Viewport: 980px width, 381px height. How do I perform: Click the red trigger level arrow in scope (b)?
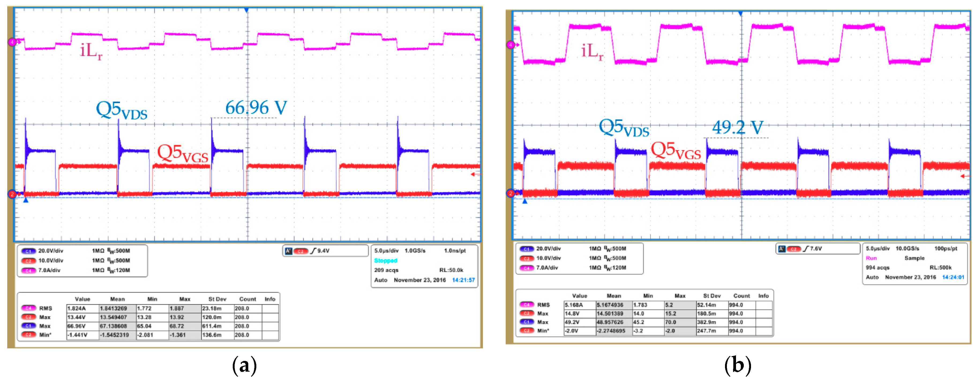964,176
